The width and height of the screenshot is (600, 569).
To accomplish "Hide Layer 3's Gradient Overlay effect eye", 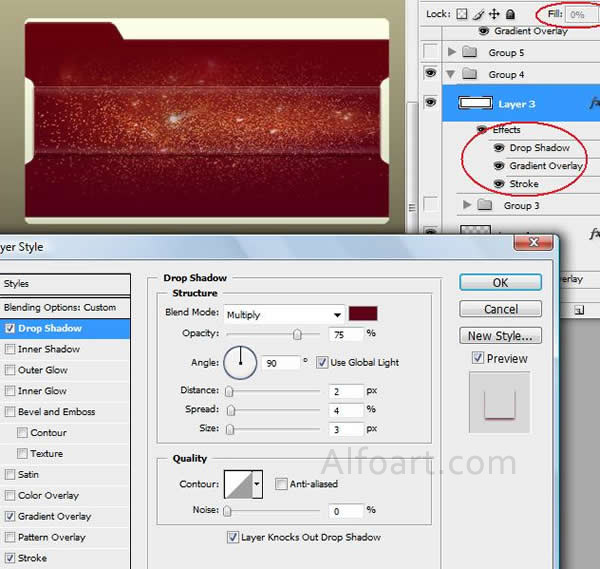I will (x=499, y=166).
